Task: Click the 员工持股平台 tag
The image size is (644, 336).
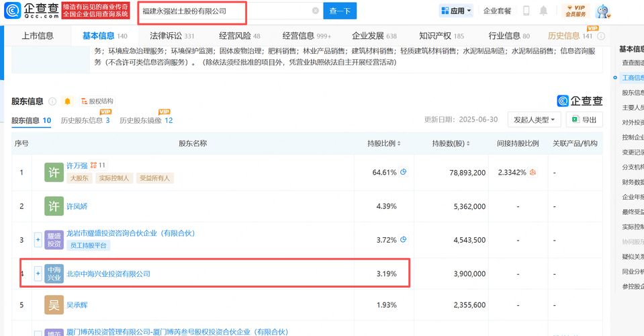Action: click(x=88, y=245)
